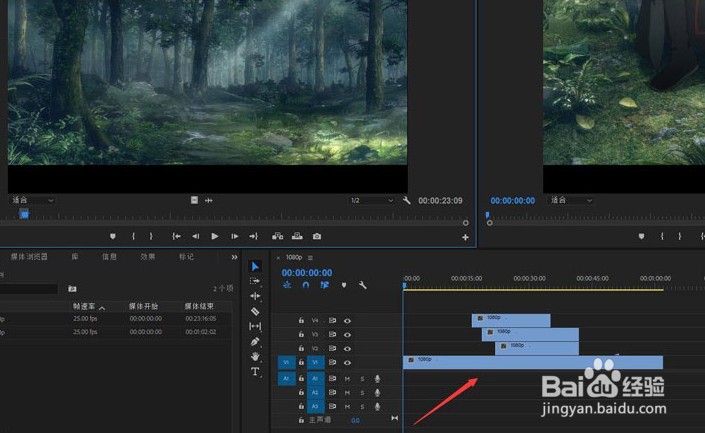Select the Pen tool
The height and width of the screenshot is (433, 705).
point(255,341)
